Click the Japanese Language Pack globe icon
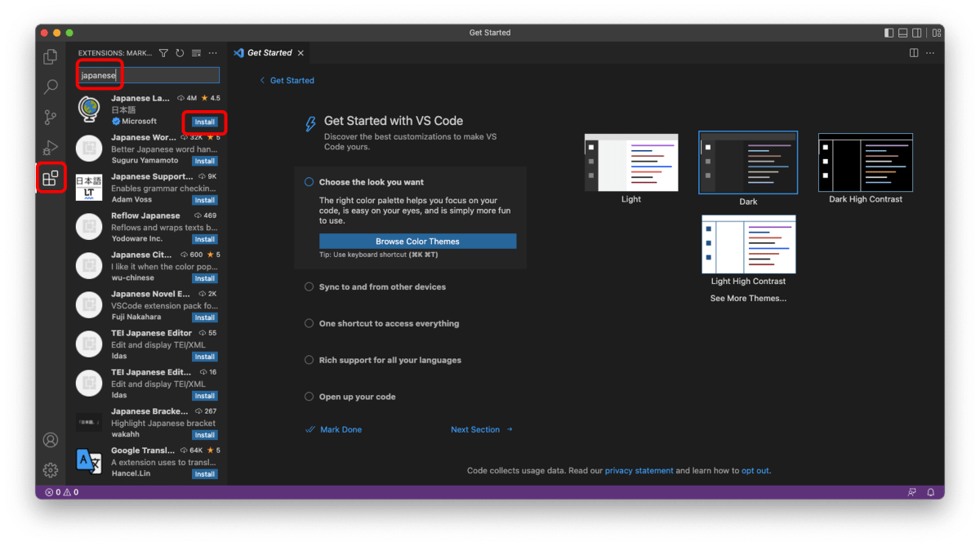 (88, 109)
